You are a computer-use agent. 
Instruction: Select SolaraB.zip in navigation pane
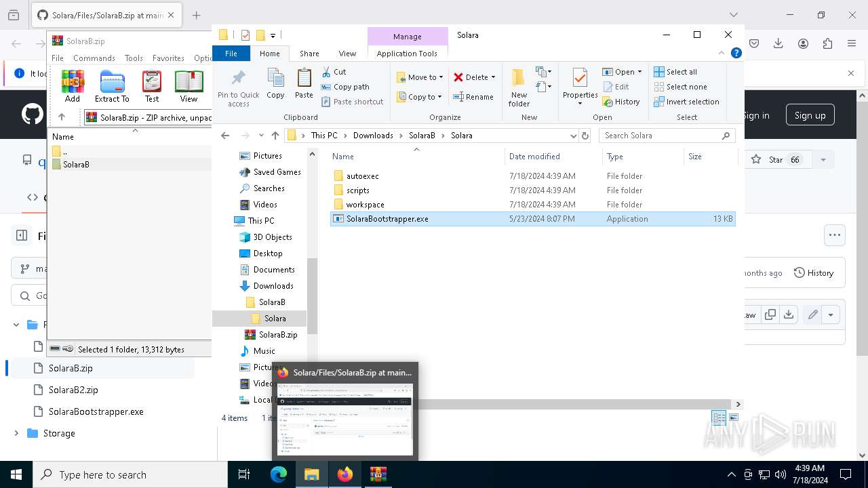(278, 335)
